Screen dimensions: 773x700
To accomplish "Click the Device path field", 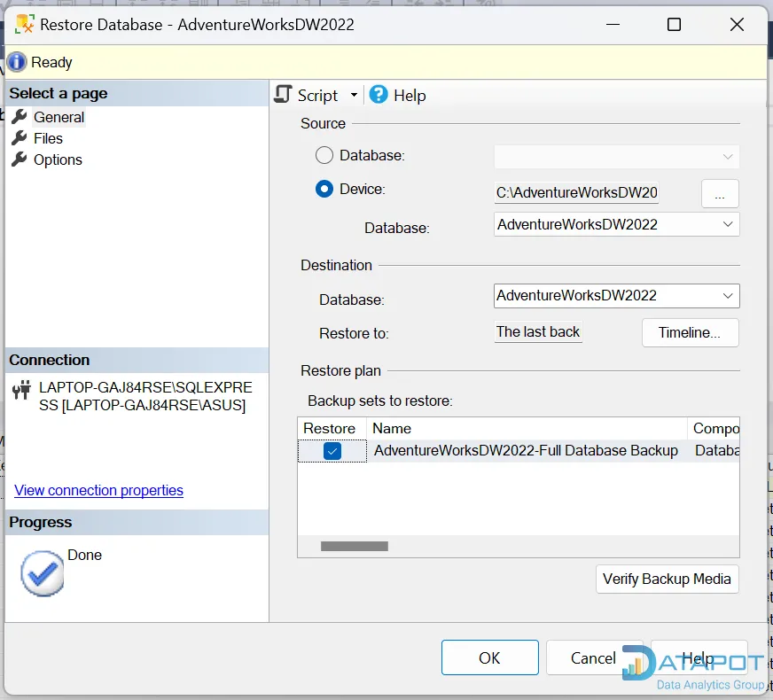I will click(x=576, y=192).
